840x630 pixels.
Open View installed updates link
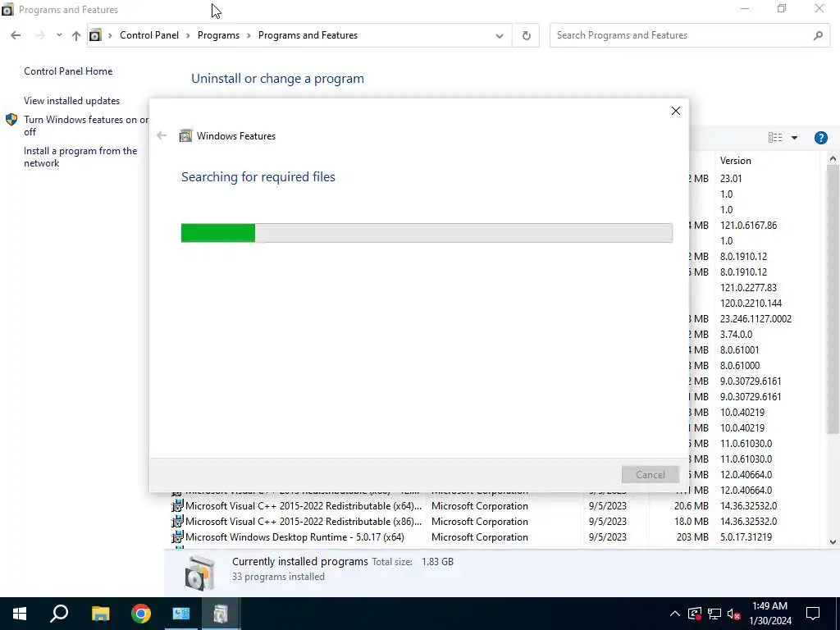pos(72,101)
